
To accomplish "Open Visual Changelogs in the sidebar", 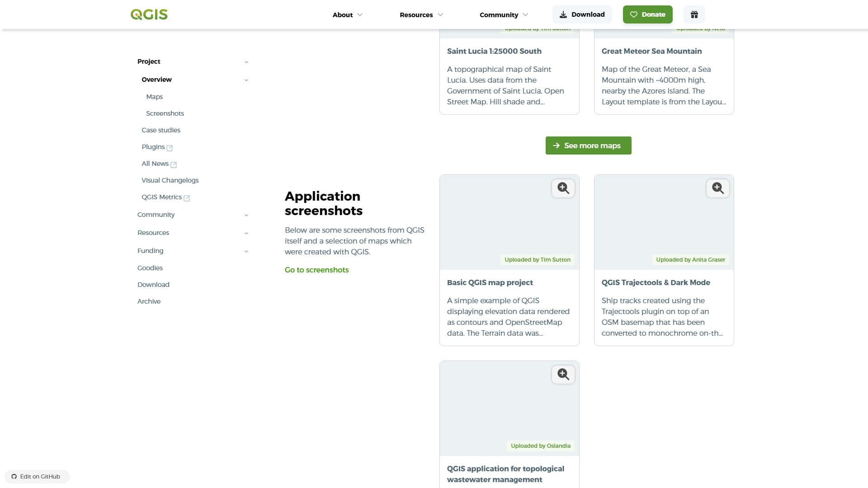I will (x=170, y=180).
